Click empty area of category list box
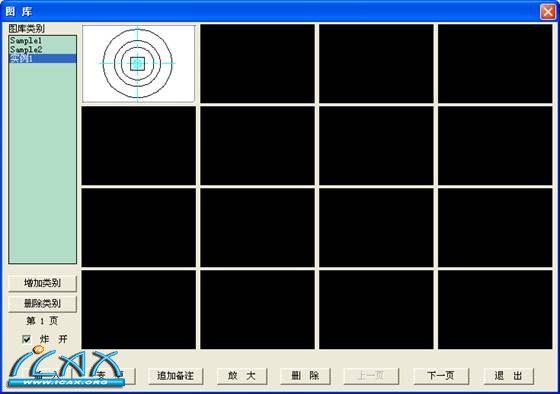 pyautogui.click(x=42, y=161)
